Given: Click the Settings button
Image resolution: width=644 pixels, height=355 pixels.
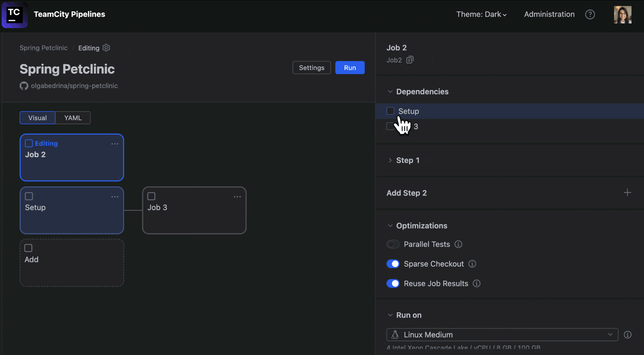Looking at the screenshot, I should point(312,68).
